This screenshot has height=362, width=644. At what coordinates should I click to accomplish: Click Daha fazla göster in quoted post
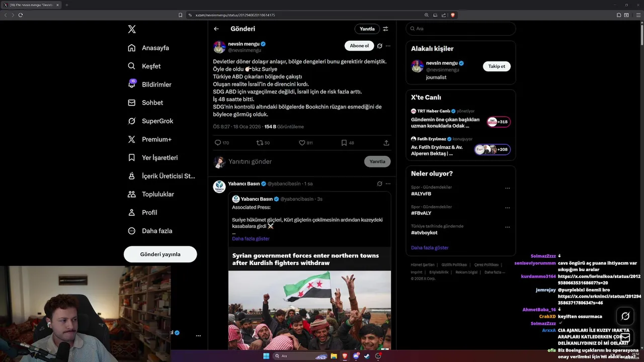tap(251, 238)
